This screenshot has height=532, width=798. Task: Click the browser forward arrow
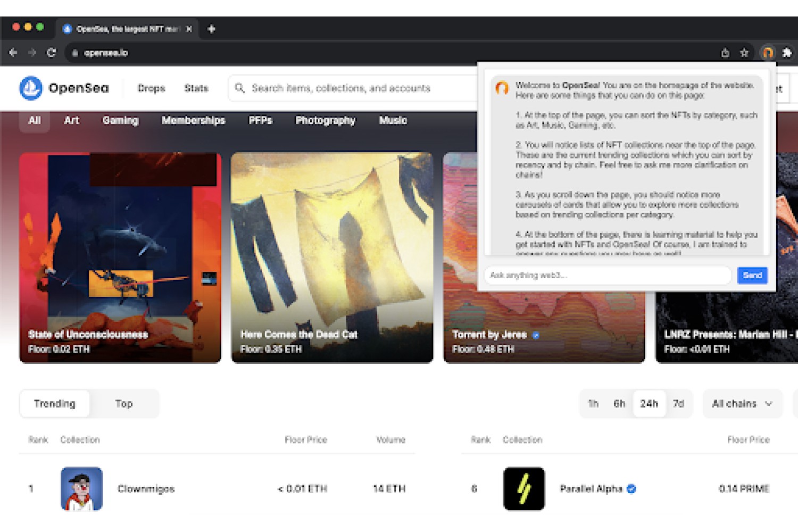tap(32, 53)
